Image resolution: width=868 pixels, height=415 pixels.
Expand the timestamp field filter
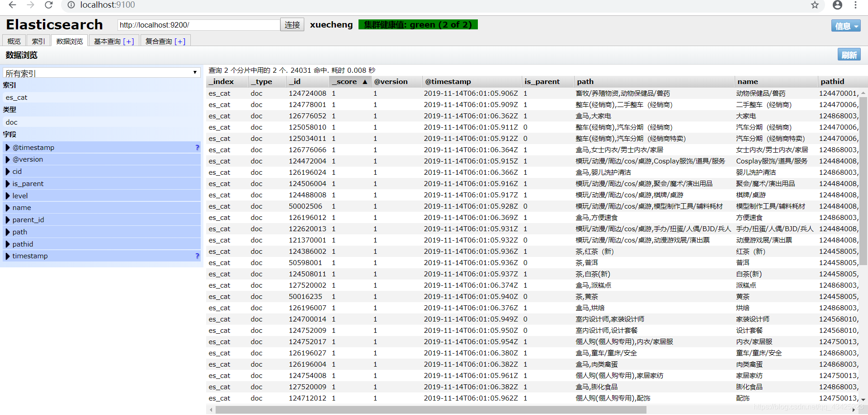(8, 256)
